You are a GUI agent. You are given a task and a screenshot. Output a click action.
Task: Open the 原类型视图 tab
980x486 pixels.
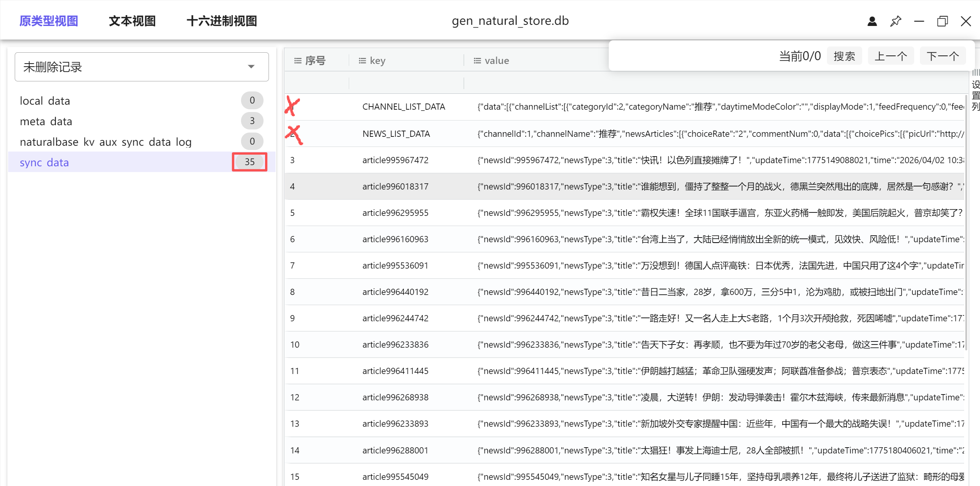point(49,21)
